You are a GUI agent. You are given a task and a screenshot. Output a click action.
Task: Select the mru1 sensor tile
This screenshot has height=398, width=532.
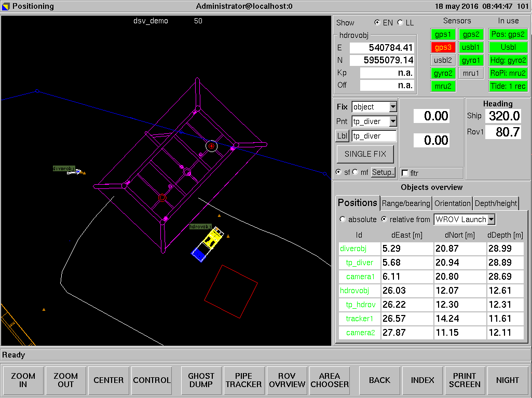point(471,73)
